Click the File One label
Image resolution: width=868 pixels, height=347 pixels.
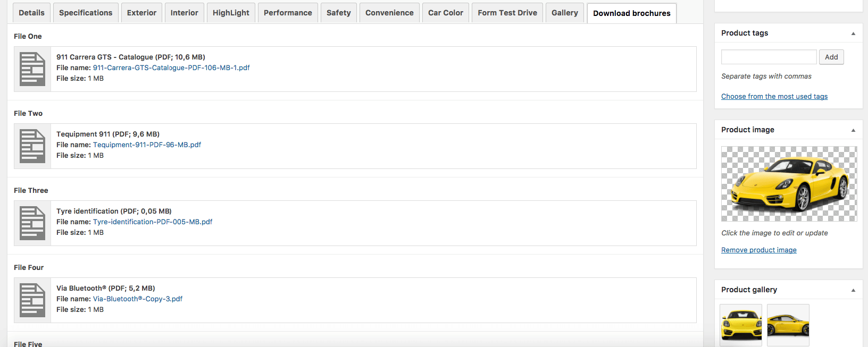click(x=28, y=37)
